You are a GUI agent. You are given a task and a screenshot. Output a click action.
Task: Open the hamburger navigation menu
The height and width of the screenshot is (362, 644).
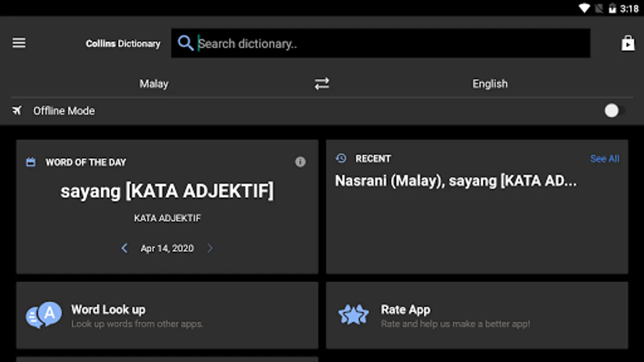[19, 43]
